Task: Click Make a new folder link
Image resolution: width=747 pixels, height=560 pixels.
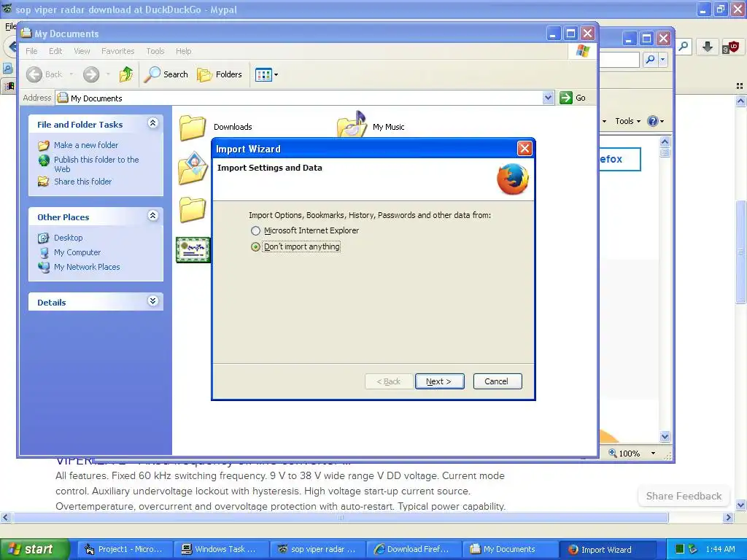Action: pyautogui.click(x=86, y=145)
